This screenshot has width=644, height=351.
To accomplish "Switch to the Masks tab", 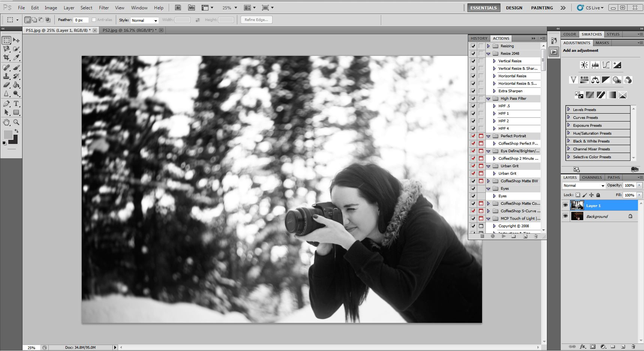I will coord(602,43).
